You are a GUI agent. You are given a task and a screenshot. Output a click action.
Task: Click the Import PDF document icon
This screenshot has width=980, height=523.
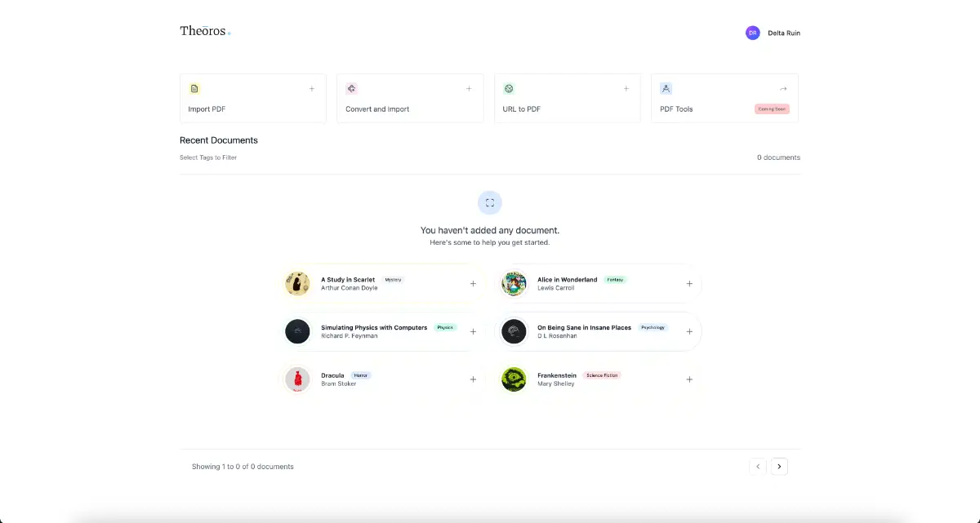pos(194,88)
